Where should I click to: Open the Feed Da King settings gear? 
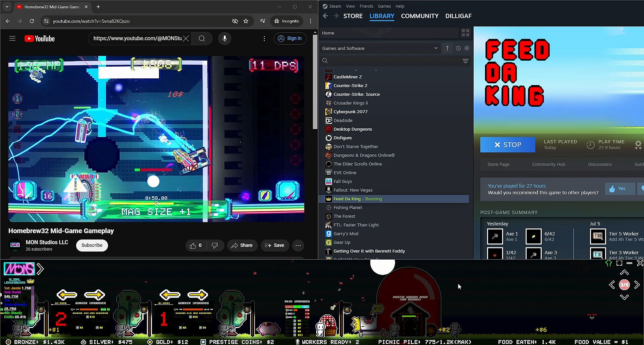click(638, 145)
